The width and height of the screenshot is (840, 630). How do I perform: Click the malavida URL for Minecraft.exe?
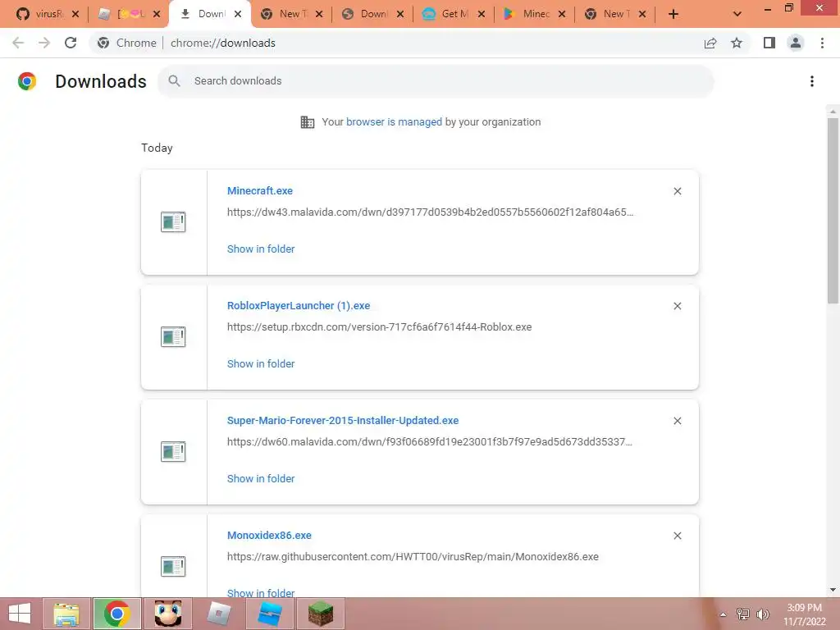(430, 212)
